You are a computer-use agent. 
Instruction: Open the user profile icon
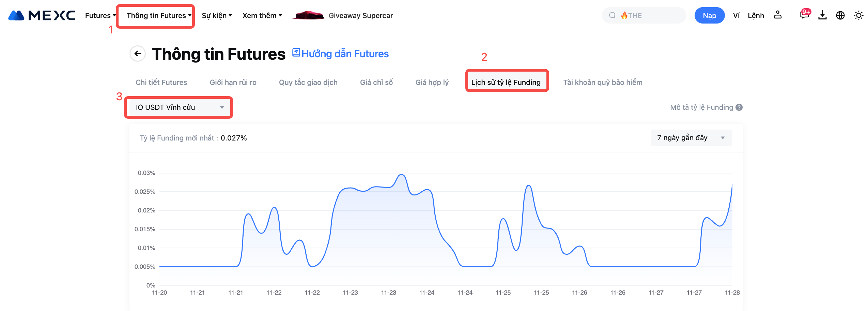point(777,15)
